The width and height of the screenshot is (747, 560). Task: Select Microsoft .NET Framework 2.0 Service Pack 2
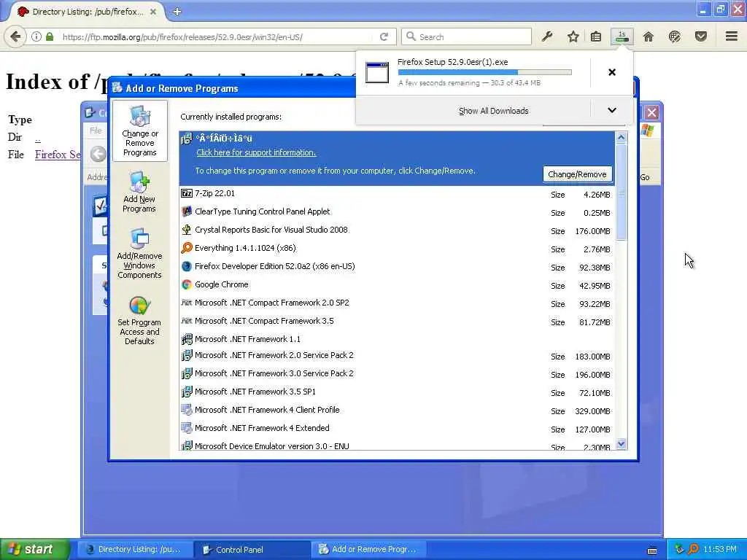point(397,356)
